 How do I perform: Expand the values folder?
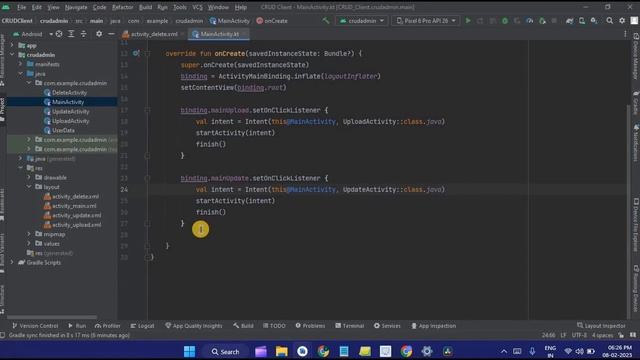click(29, 243)
